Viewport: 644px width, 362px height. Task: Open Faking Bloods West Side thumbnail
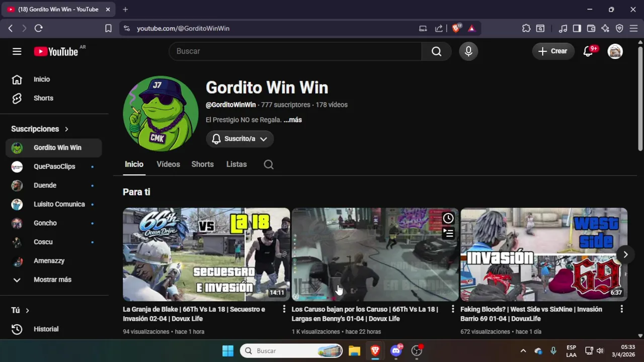coord(544,254)
